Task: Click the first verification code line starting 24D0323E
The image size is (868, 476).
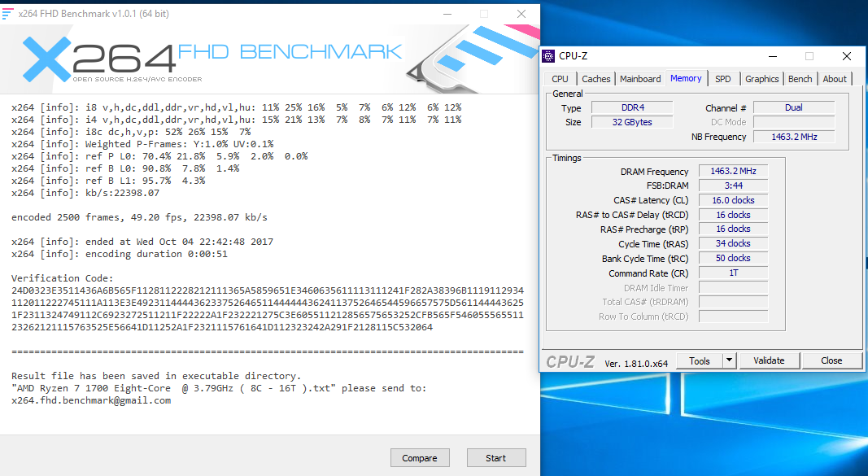Action: 268,290
